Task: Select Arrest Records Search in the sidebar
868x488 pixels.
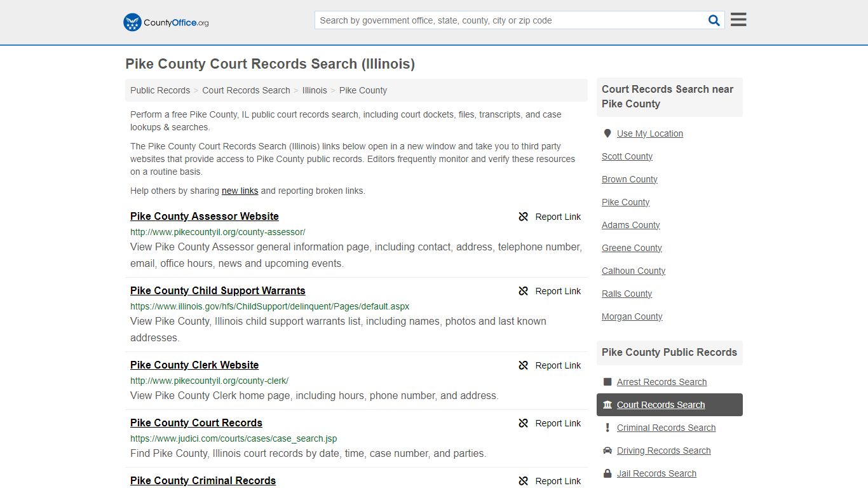Action: click(x=661, y=382)
